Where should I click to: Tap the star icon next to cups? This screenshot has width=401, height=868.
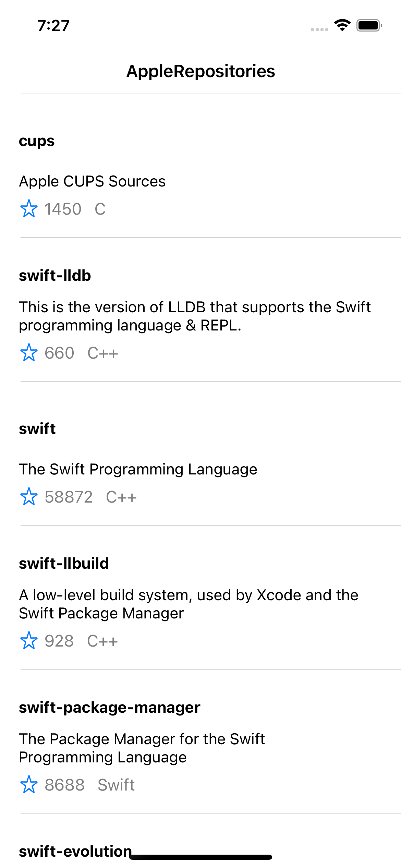pos(29,208)
